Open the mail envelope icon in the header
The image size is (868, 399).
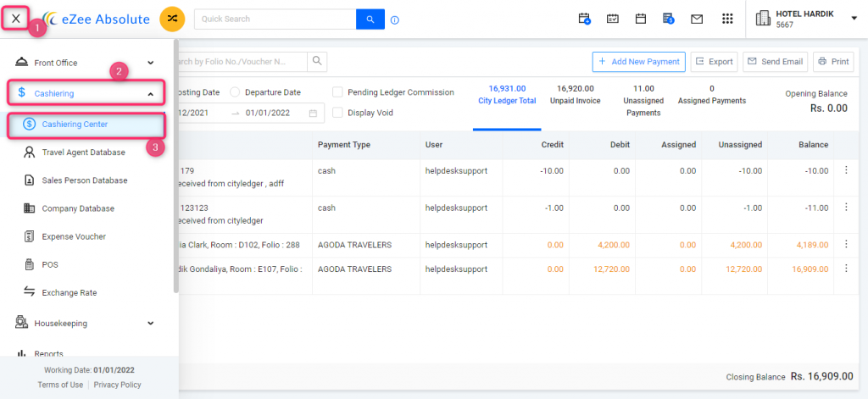point(697,19)
